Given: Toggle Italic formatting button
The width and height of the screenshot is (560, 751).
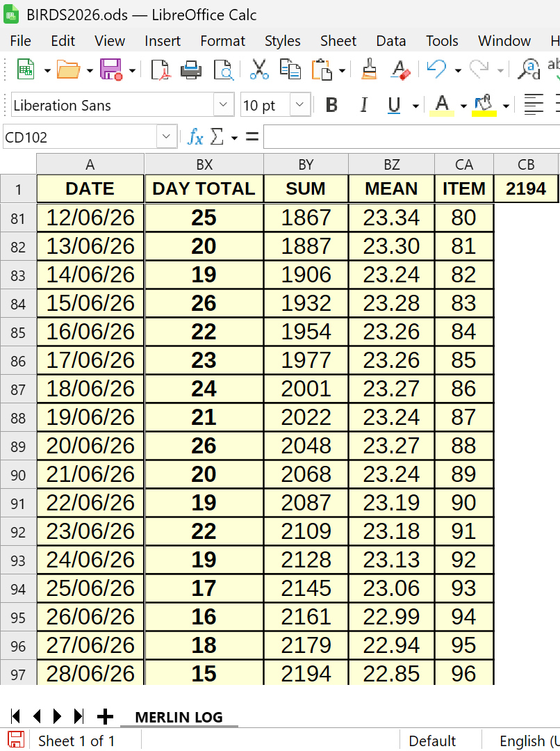Looking at the screenshot, I should coord(364,104).
